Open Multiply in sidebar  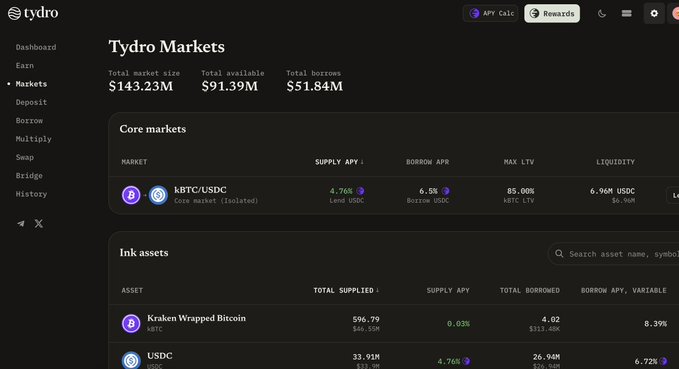[33, 139]
